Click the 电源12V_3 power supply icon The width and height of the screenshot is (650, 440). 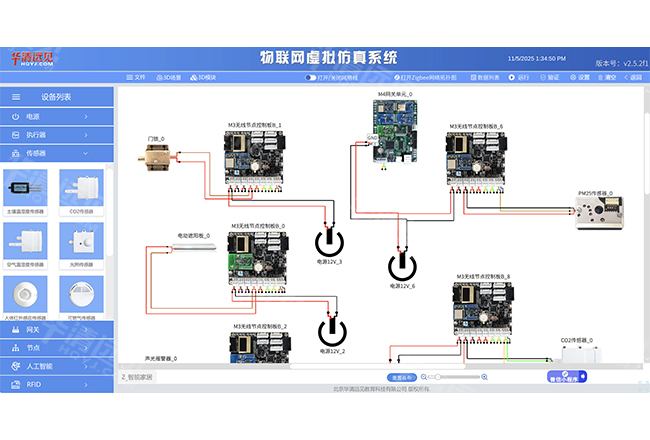tap(329, 242)
